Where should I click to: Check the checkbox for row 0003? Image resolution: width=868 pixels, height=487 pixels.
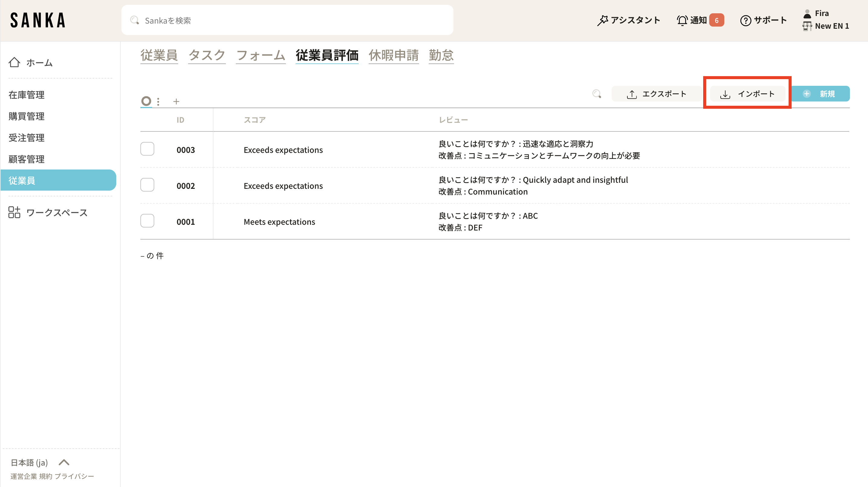147,149
